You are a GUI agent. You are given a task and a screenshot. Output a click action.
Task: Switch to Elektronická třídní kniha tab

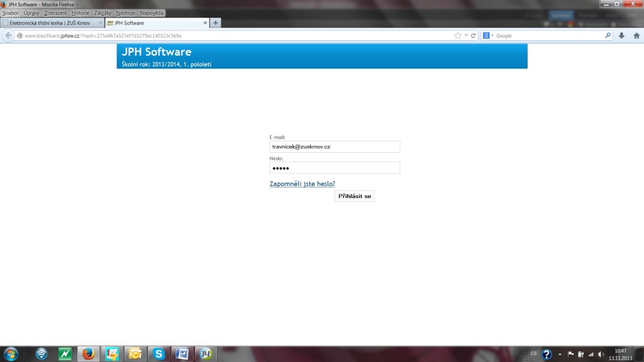coord(53,23)
